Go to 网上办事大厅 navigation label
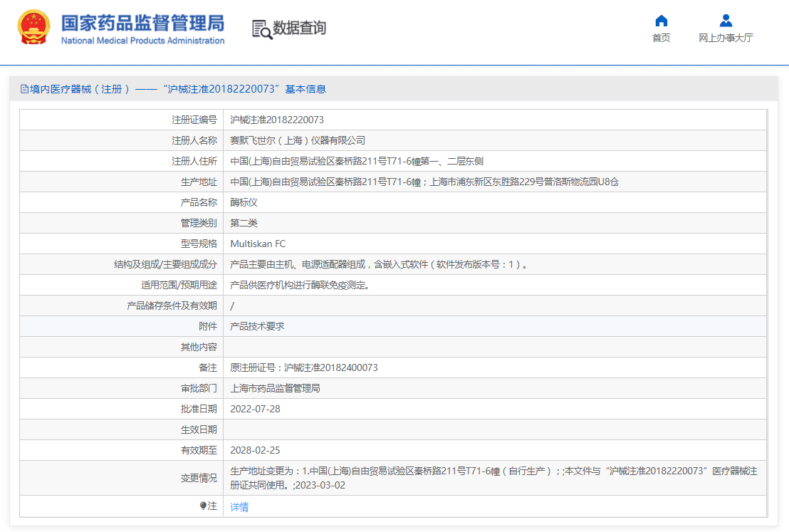This screenshot has height=532, width=789. point(725,38)
